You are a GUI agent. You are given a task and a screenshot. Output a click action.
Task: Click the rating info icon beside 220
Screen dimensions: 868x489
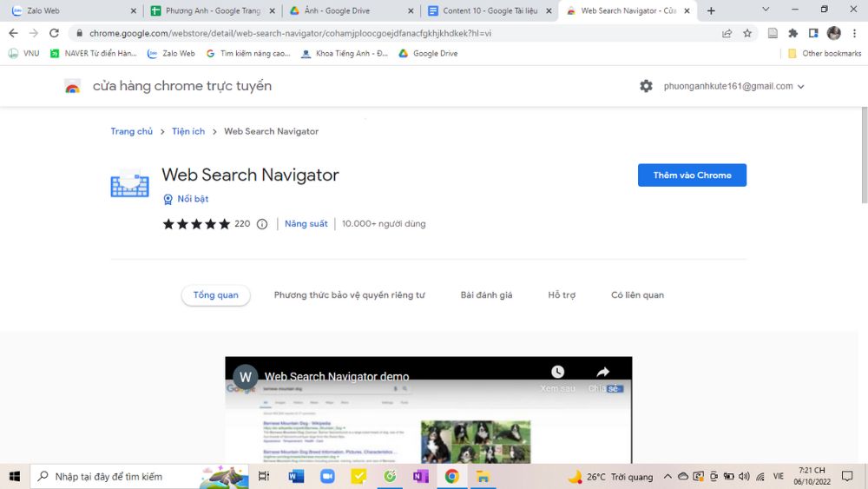pyautogui.click(x=262, y=224)
